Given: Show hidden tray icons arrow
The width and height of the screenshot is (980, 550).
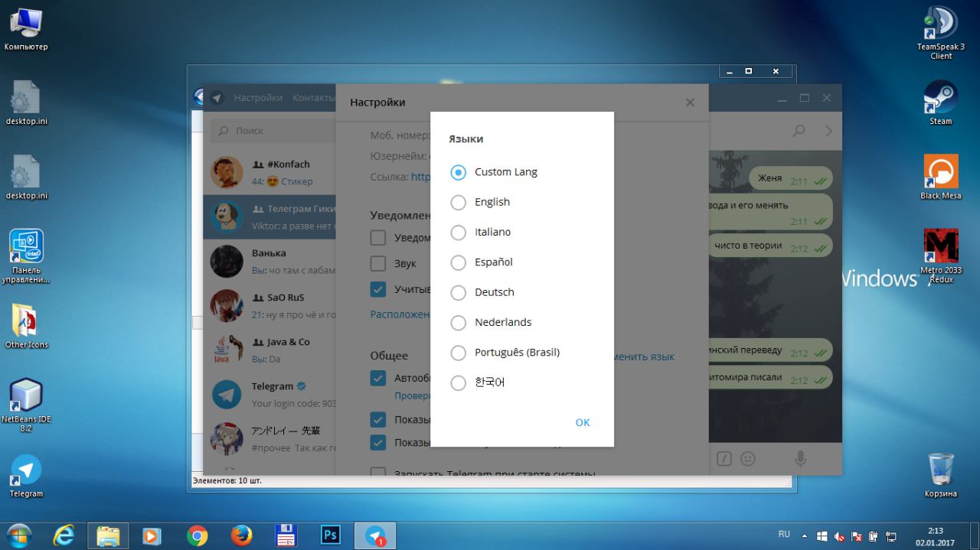Looking at the screenshot, I should click(x=805, y=536).
